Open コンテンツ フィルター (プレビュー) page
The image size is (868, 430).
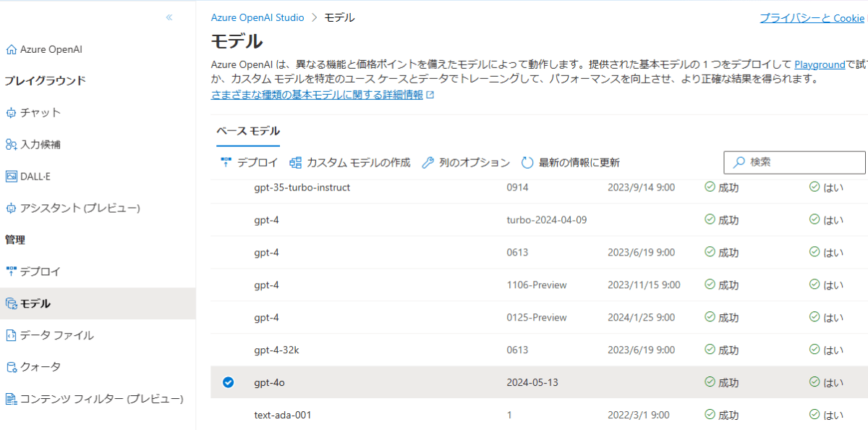point(101,399)
